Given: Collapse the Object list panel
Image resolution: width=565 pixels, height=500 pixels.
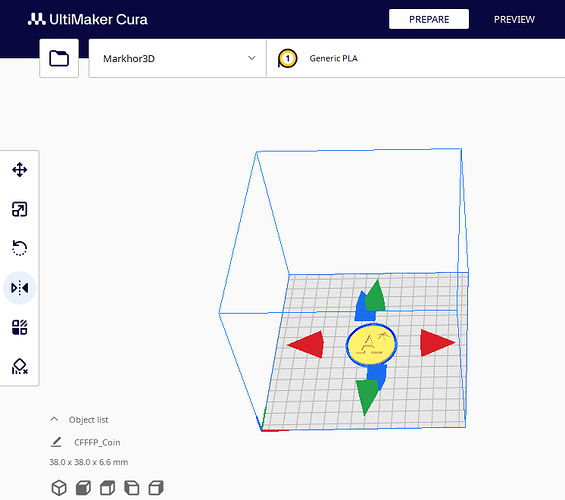Looking at the screenshot, I should click(54, 419).
